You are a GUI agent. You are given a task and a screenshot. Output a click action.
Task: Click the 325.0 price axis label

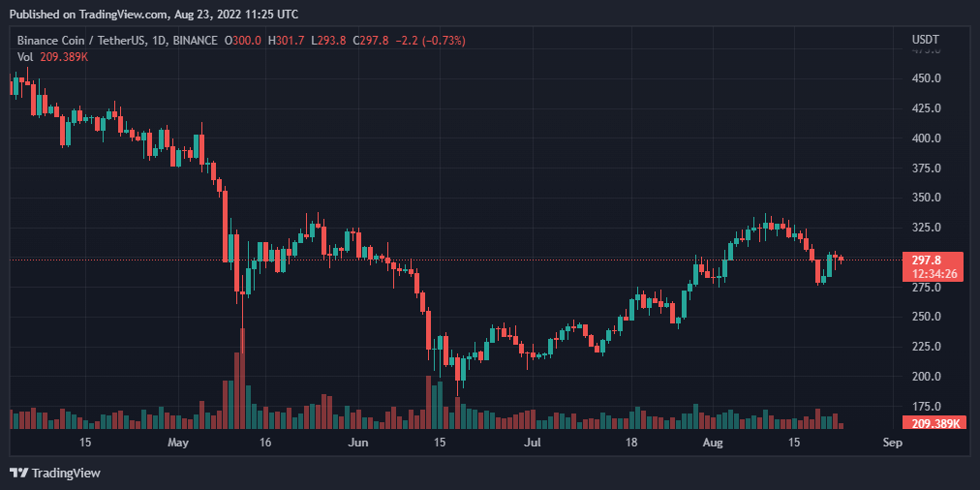pos(926,228)
